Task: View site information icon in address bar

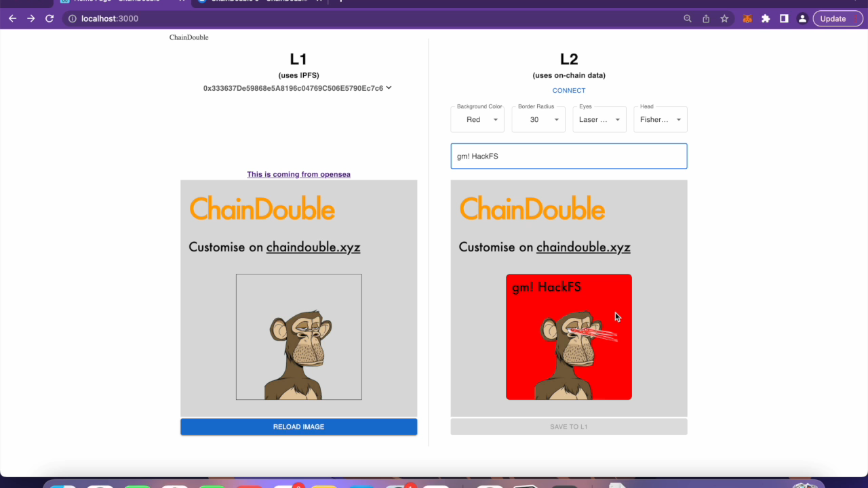Action: 73,19
